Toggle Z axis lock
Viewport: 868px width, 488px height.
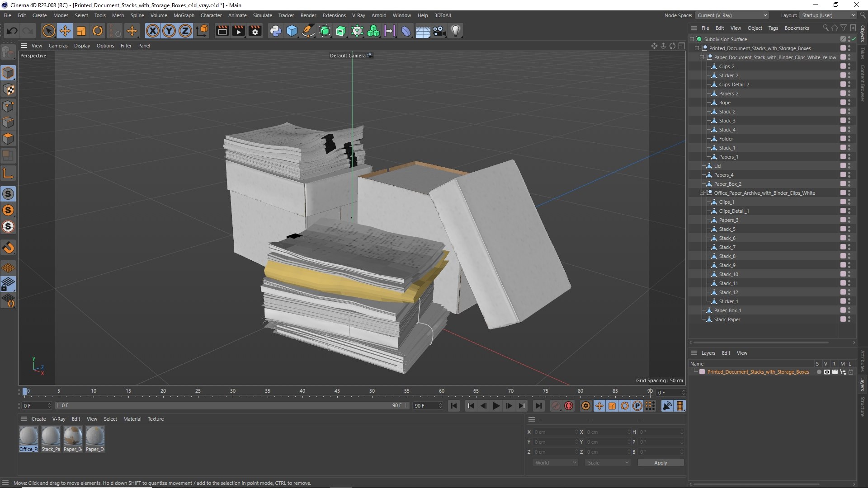[185, 31]
